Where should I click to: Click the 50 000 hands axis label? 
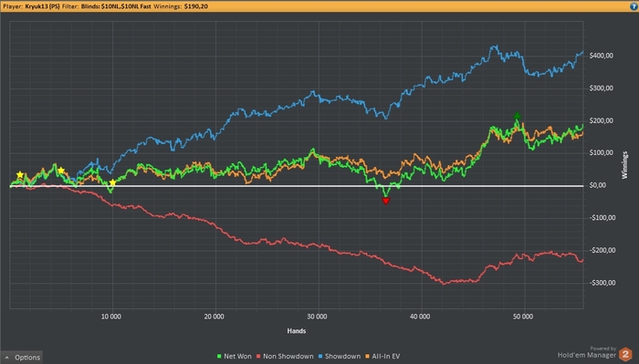click(x=523, y=317)
